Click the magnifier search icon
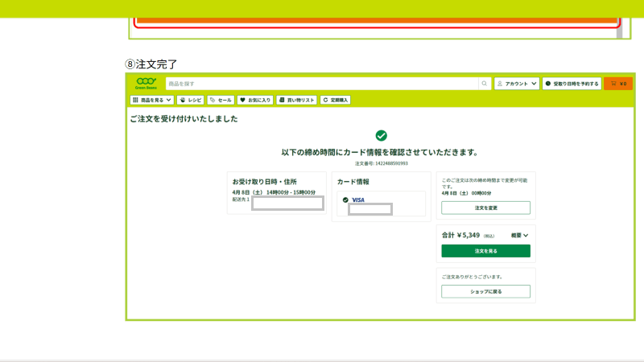 (x=485, y=84)
